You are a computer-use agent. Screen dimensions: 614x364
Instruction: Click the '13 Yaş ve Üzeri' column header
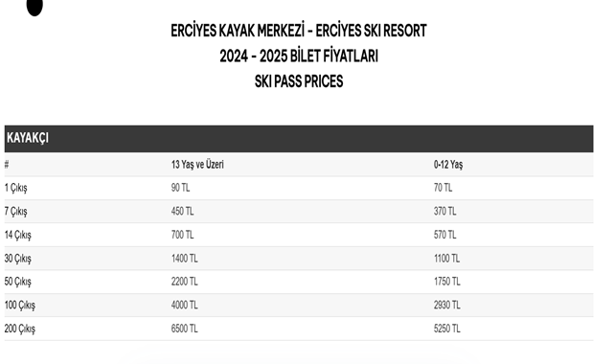(x=197, y=165)
